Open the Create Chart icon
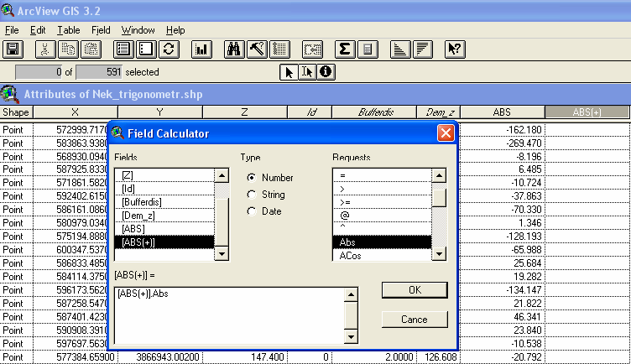 click(x=201, y=49)
